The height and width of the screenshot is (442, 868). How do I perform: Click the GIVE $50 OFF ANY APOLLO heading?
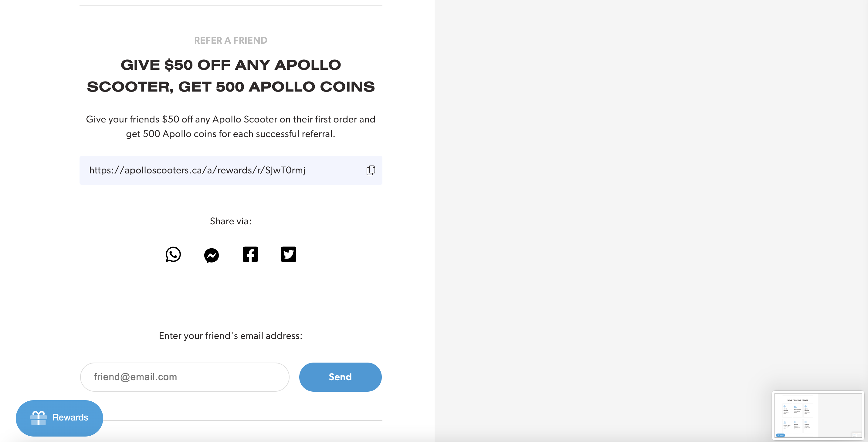tap(231, 65)
